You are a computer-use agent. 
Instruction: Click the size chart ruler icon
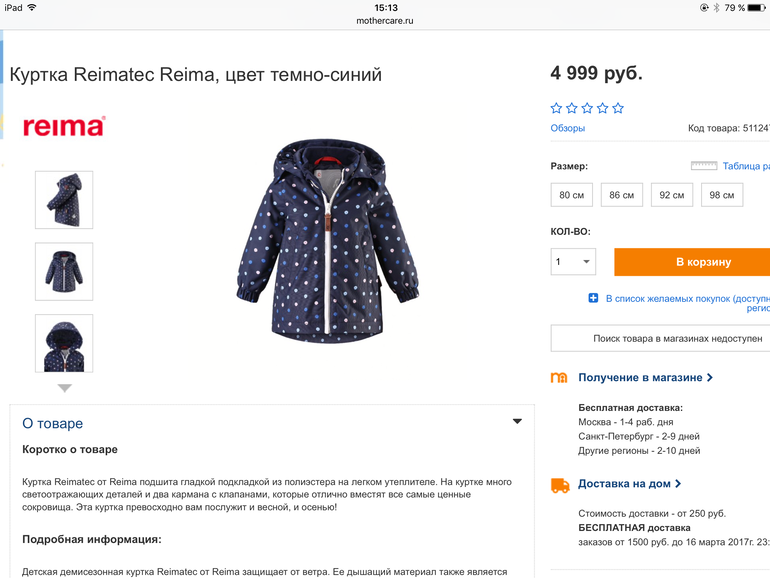(704, 165)
